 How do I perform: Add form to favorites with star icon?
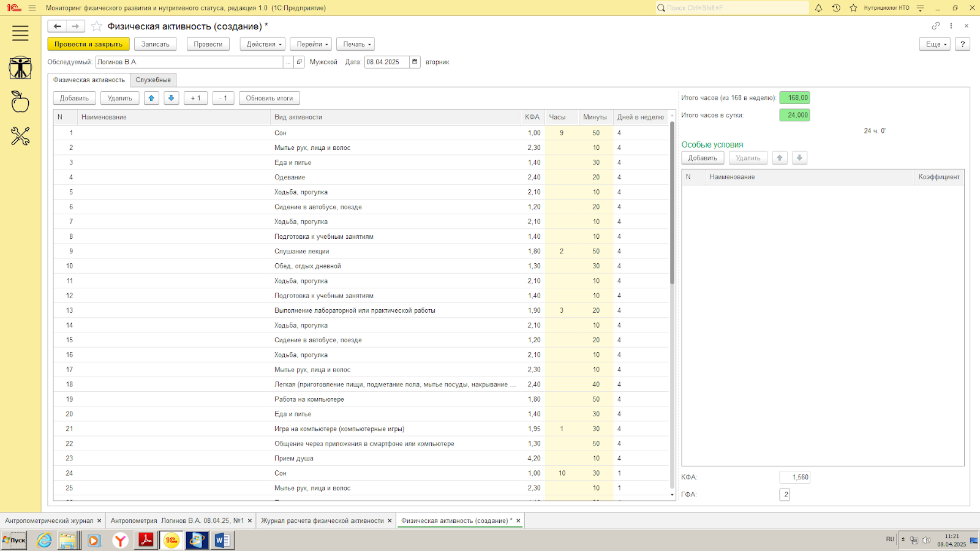[96, 26]
